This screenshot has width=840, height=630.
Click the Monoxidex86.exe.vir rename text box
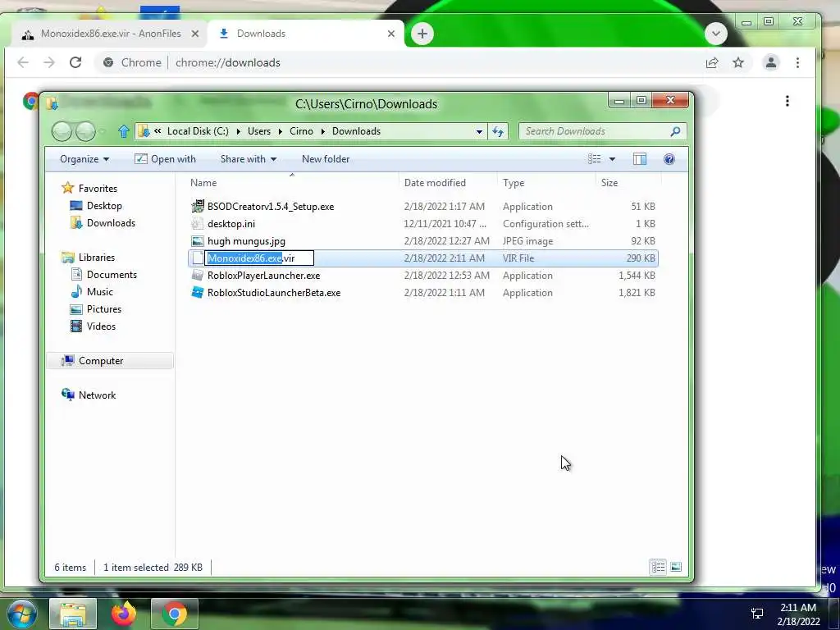(259, 258)
